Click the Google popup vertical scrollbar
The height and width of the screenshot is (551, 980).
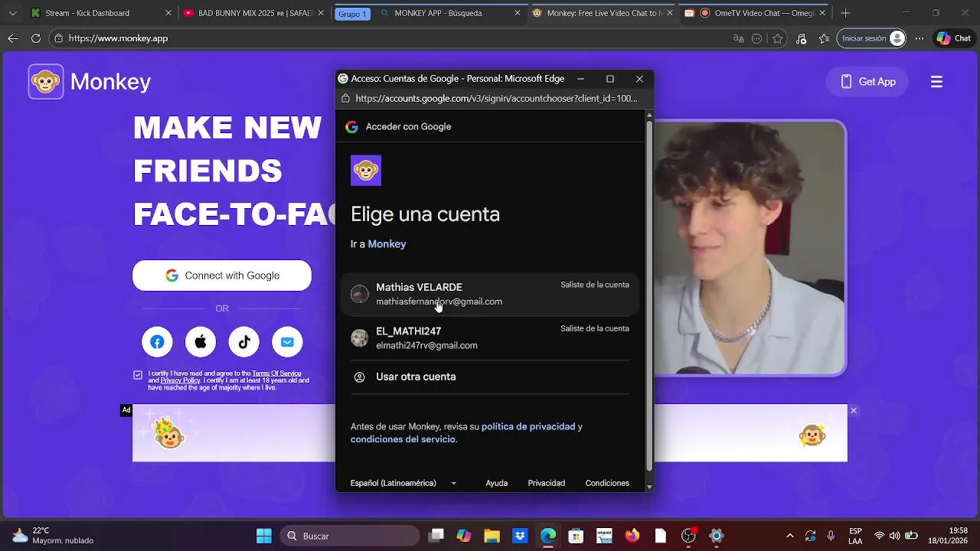point(649,295)
